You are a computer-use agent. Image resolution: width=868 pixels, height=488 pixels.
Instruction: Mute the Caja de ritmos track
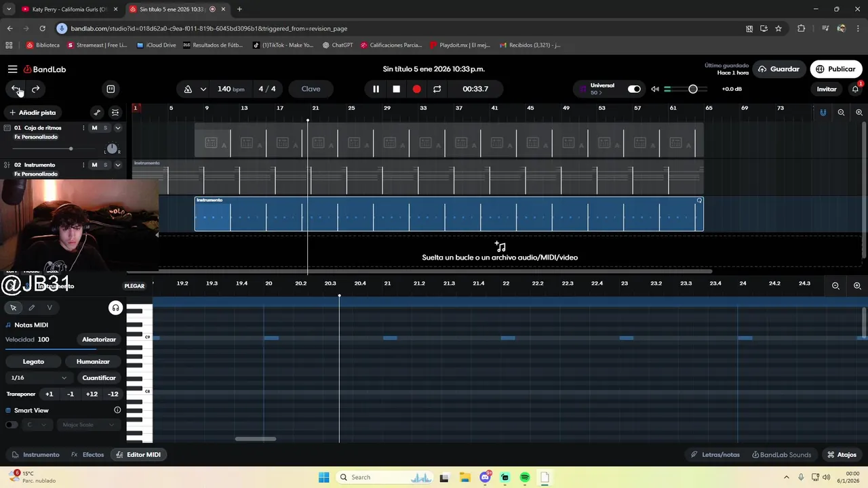tap(94, 128)
